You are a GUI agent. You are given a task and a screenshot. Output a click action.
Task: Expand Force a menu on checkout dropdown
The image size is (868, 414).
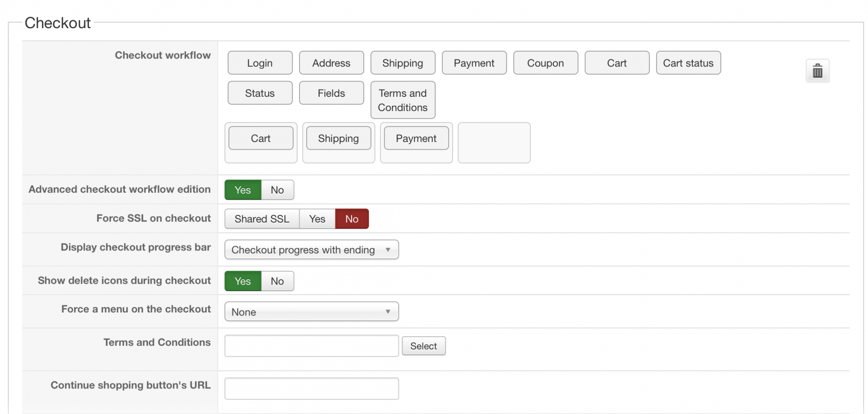pyautogui.click(x=311, y=312)
